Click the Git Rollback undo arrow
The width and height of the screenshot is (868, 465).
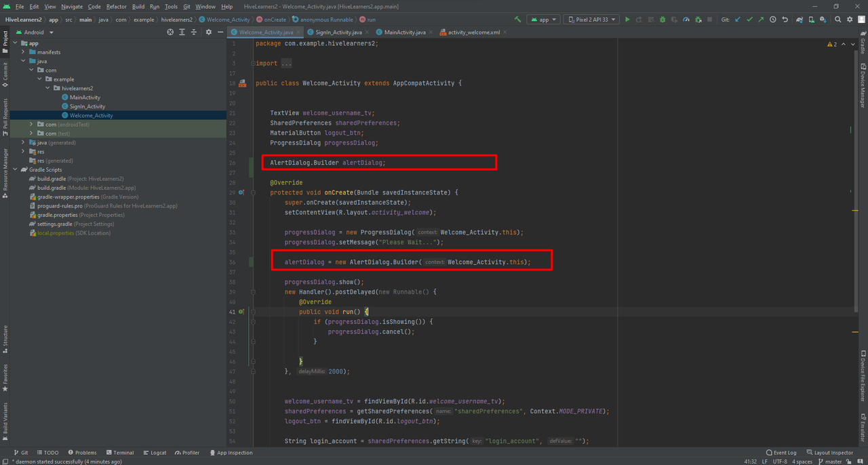pos(785,20)
